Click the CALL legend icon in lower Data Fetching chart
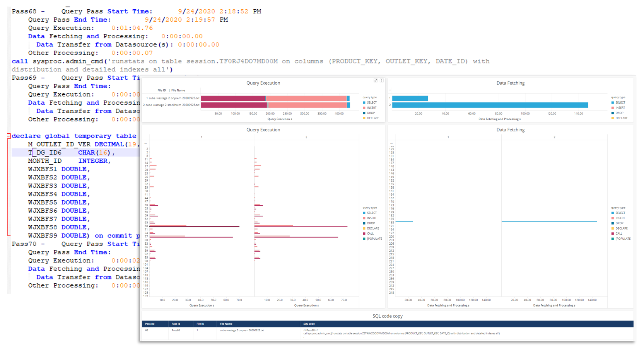 (x=613, y=233)
